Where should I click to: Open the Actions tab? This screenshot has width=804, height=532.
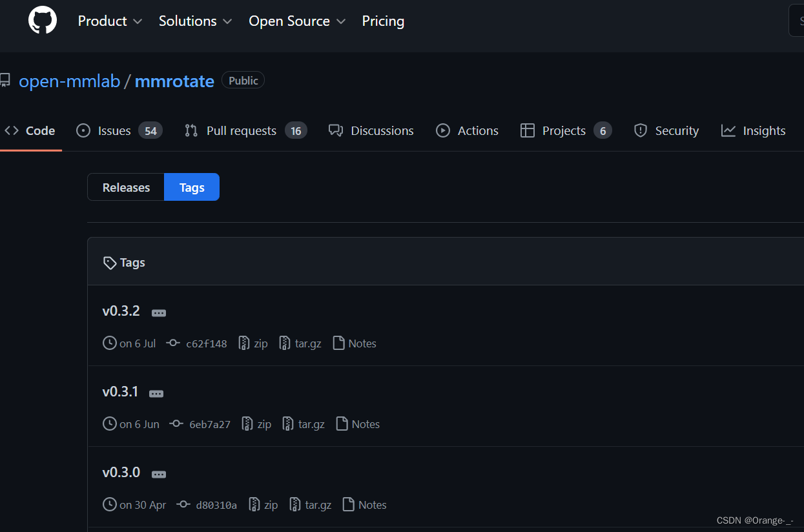click(467, 131)
